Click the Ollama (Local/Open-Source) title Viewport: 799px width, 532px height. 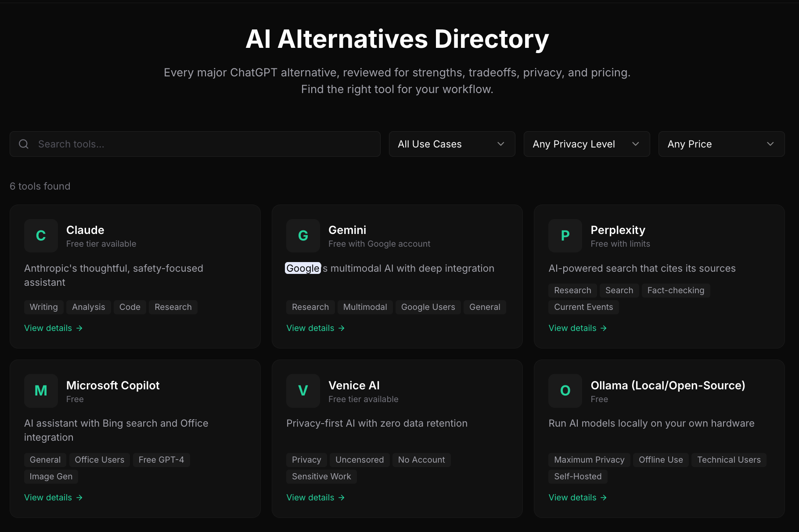[668, 385]
